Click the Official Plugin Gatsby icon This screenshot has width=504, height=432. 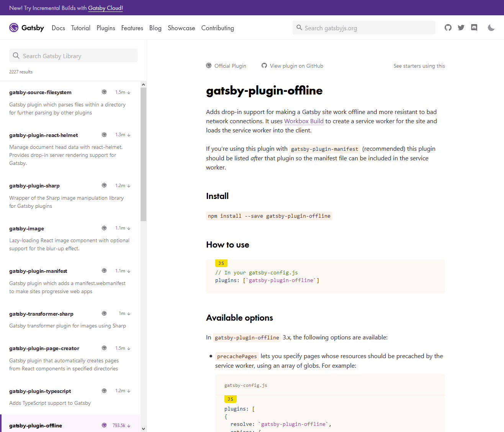point(209,65)
